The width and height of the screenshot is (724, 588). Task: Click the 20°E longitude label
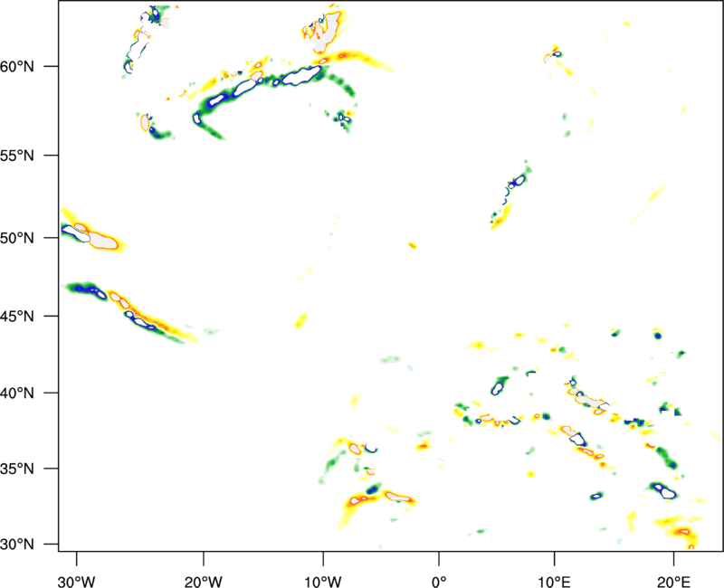(673, 582)
